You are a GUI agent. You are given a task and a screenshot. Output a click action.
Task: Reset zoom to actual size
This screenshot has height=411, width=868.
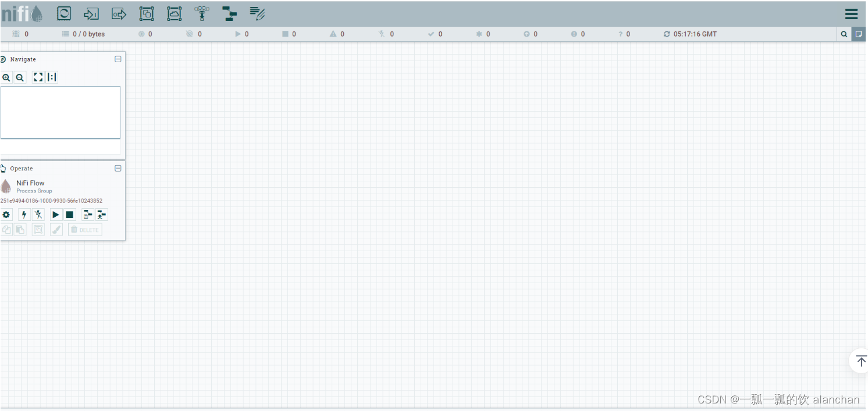52,77
